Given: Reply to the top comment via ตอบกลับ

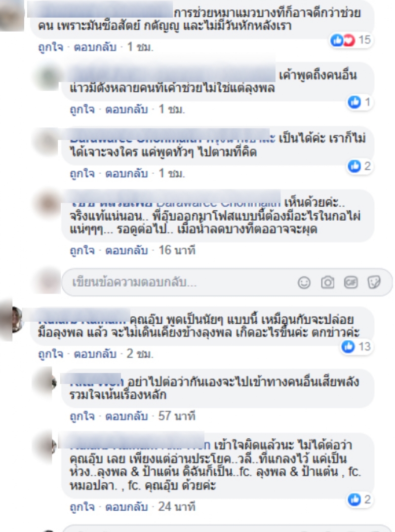Looking at the screenshot, I should (x=95, y=47).
